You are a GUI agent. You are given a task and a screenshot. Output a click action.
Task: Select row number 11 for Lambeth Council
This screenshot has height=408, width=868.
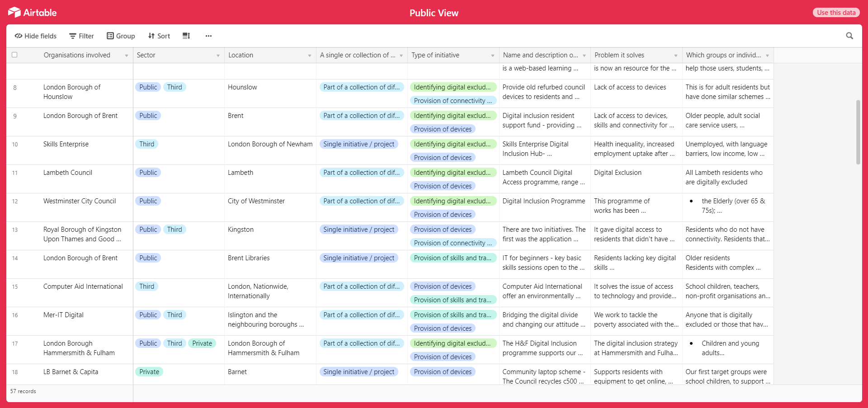point(15,173)
